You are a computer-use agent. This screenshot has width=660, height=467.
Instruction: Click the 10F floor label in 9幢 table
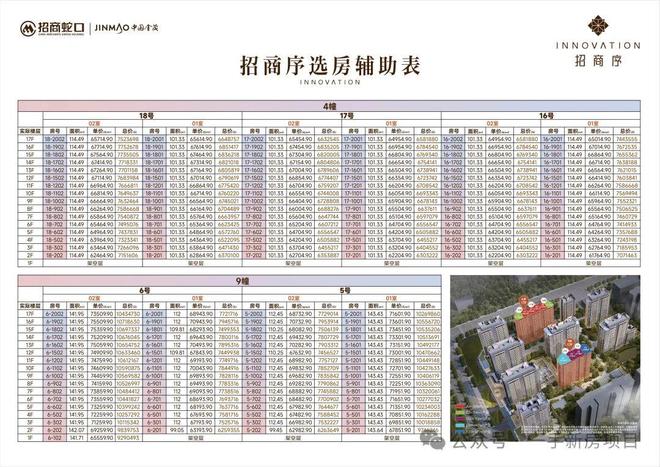tap(30, 368)
